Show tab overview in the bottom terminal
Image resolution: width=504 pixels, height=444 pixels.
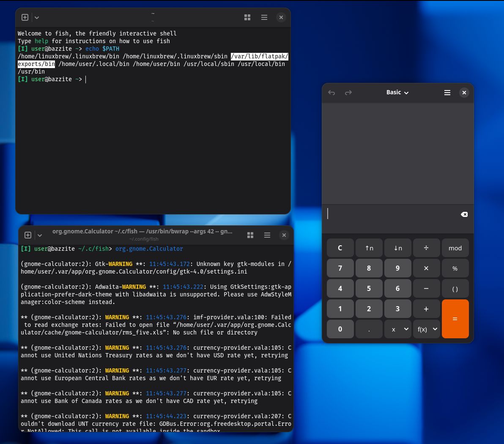coord(250,235)
